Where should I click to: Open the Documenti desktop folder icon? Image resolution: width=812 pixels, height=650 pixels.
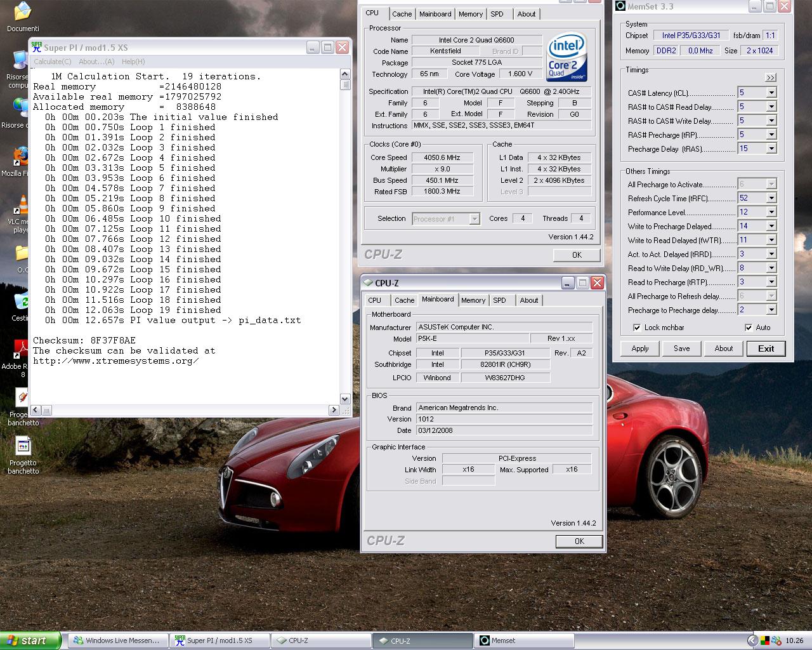(23, 11)
